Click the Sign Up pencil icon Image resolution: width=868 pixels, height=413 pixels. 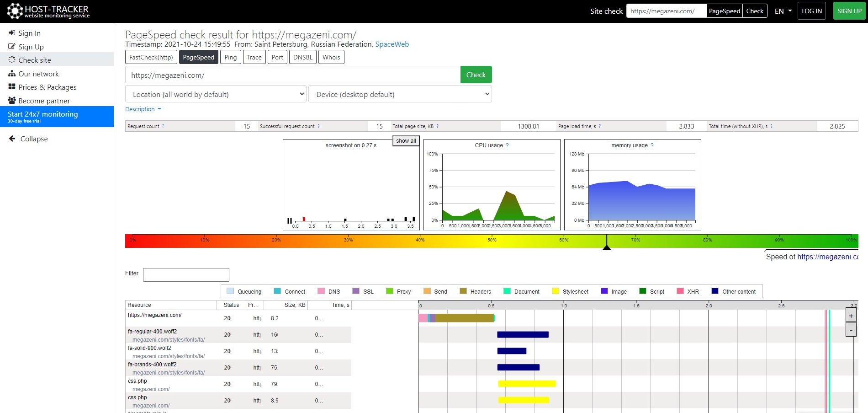(x=12, y=46)
